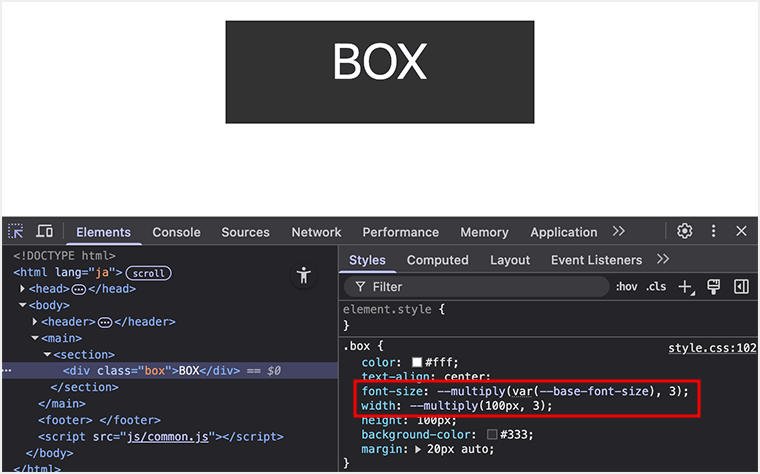Expand the header element node
760x474 pixels.
tap(35, 321)
